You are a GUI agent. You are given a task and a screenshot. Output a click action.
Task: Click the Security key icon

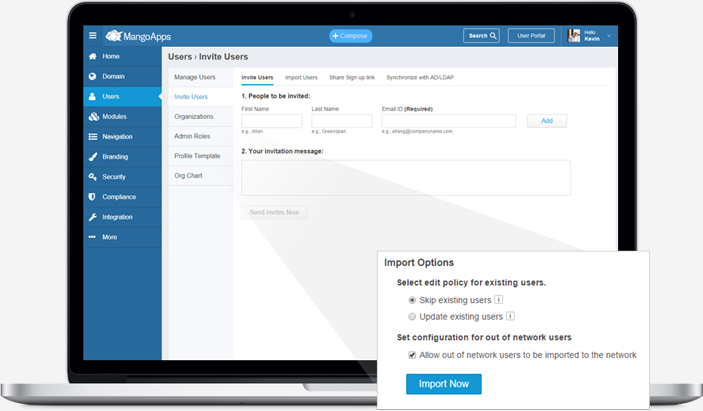93,177
